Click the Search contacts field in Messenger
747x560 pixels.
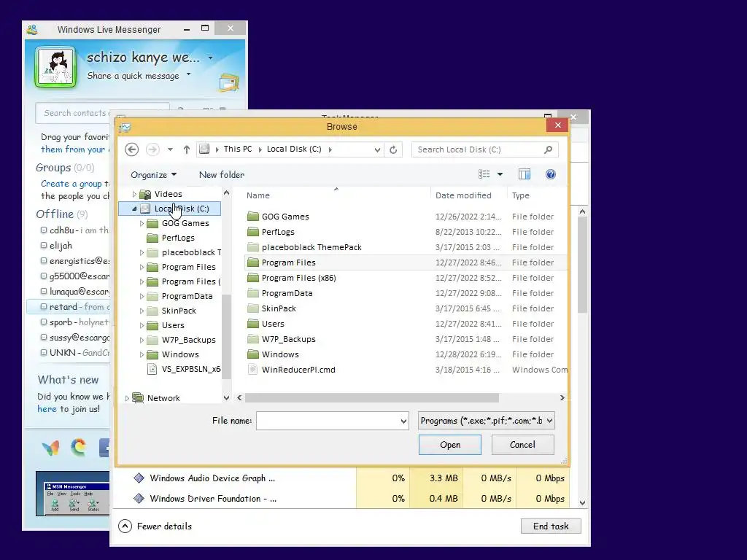[x=74, y=113]
